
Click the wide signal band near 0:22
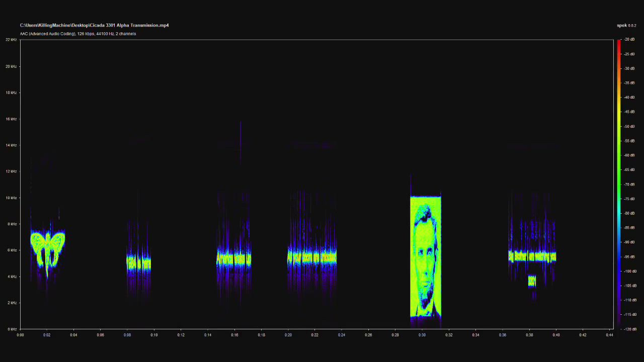point(312,258)
